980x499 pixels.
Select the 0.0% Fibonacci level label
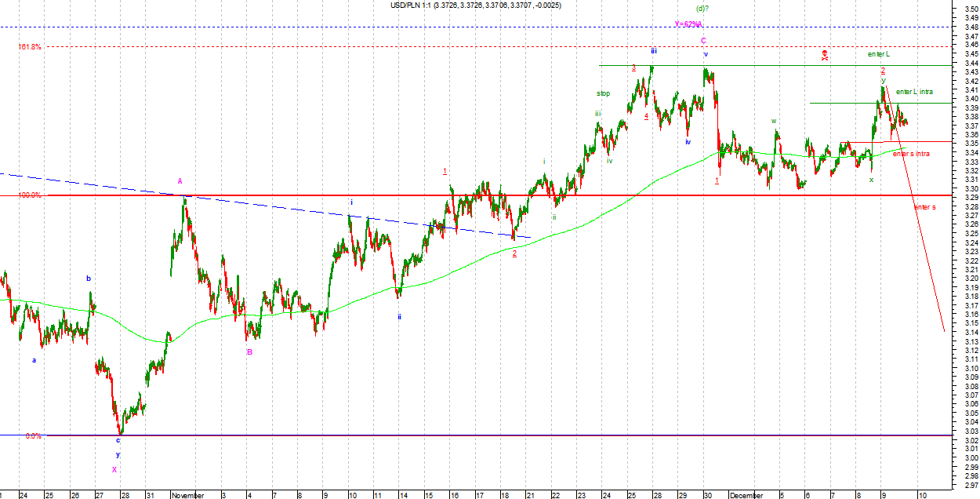(x=33, y=435)
